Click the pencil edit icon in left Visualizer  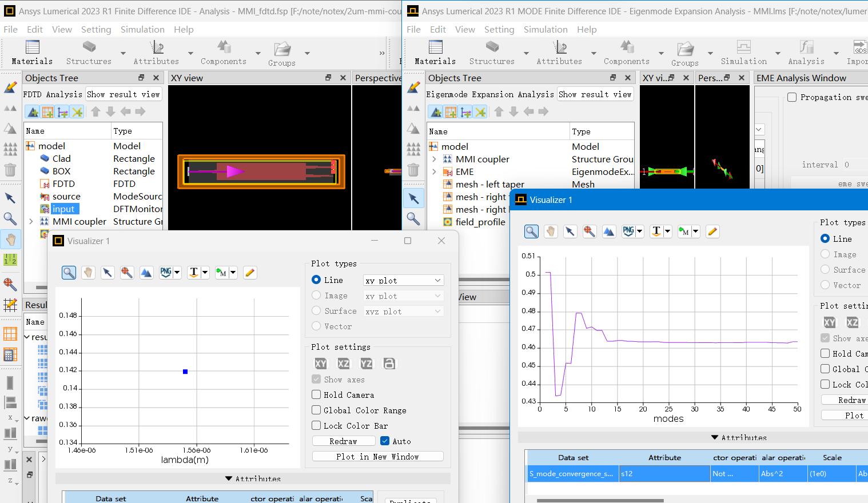pos(250,273)
